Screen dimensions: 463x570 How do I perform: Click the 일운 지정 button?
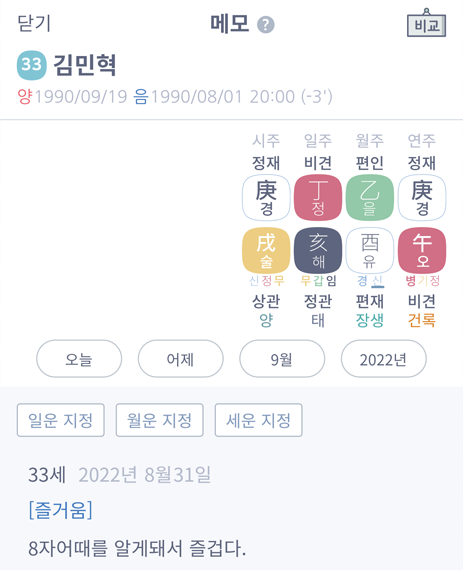point(61,420)
